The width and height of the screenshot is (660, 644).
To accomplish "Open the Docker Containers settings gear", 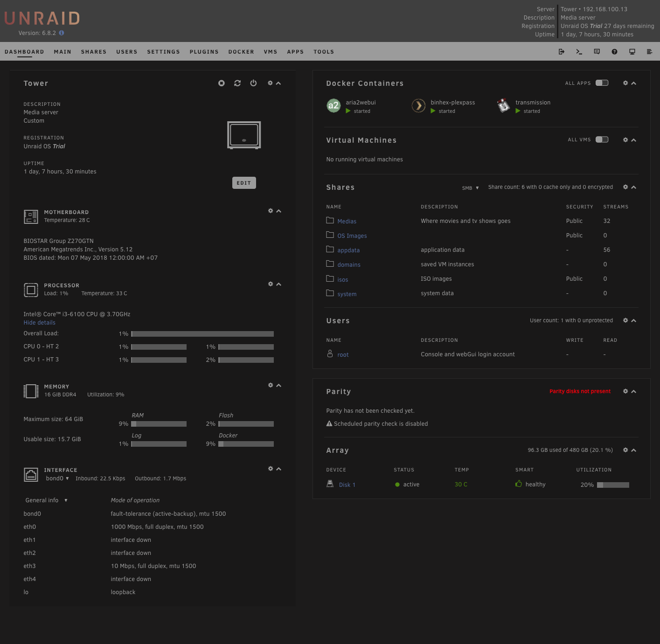I will (625, 83).
